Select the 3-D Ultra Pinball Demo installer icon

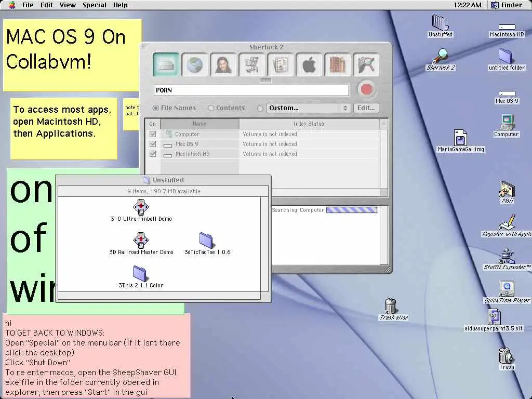(141, 207)
